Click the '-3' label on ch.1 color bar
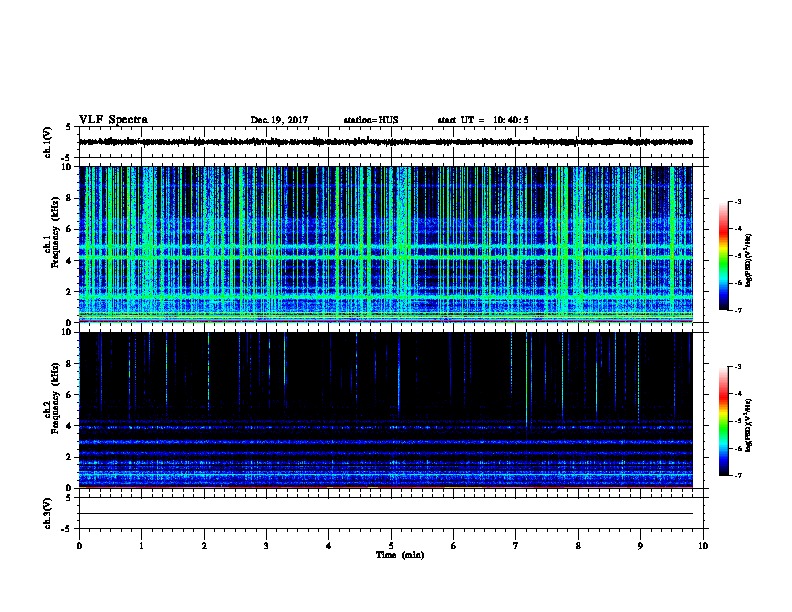The height and width of the screenshot is (612, 792). [737, 201]
